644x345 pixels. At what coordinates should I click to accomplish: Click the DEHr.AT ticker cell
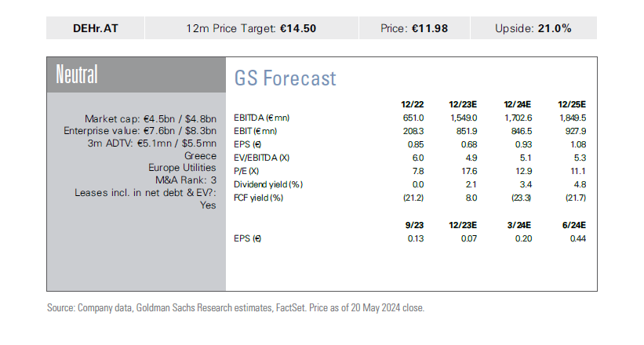[x=96, y=28]
